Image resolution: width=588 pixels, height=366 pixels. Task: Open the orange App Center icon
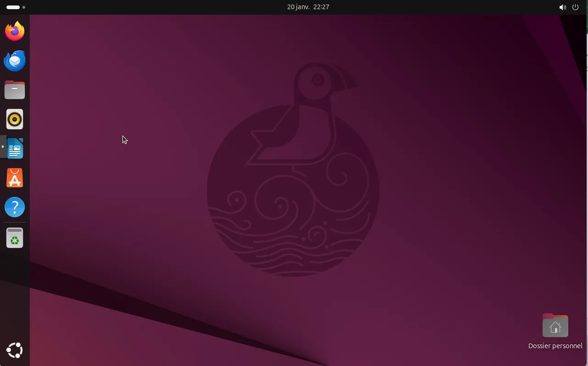(x=15, y=178)
